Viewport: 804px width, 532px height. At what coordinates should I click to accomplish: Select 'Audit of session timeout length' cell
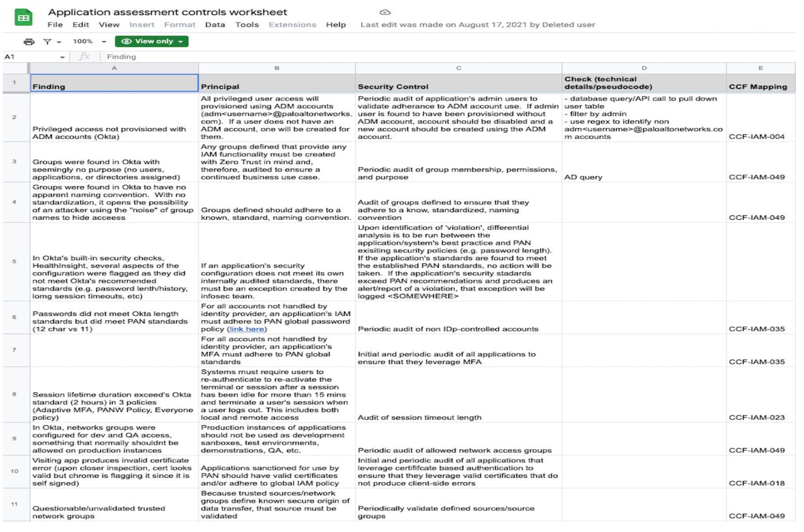(459, 395)
